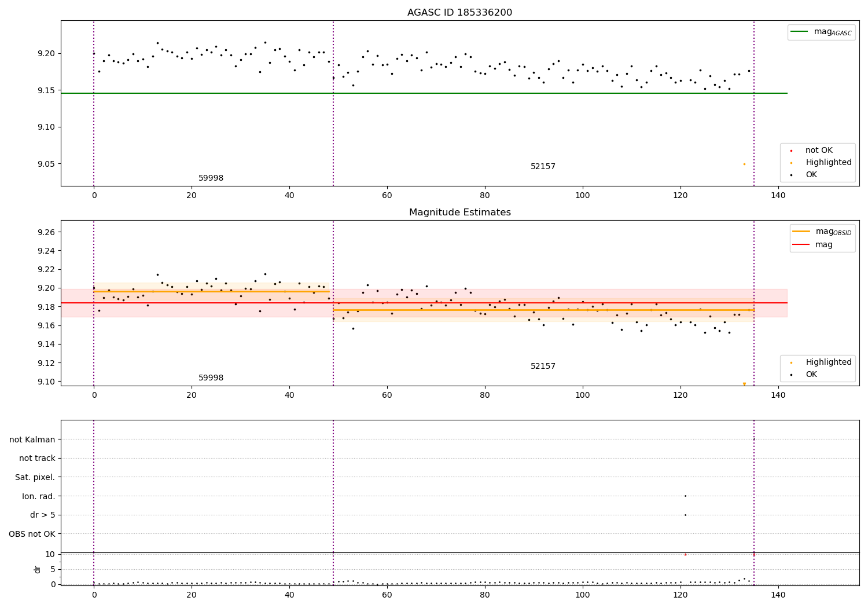The width and height of the screenshot is (868, 608).
Task: Click the 9.26 y-axis tick in the middle plot
Action: point(47,232)
